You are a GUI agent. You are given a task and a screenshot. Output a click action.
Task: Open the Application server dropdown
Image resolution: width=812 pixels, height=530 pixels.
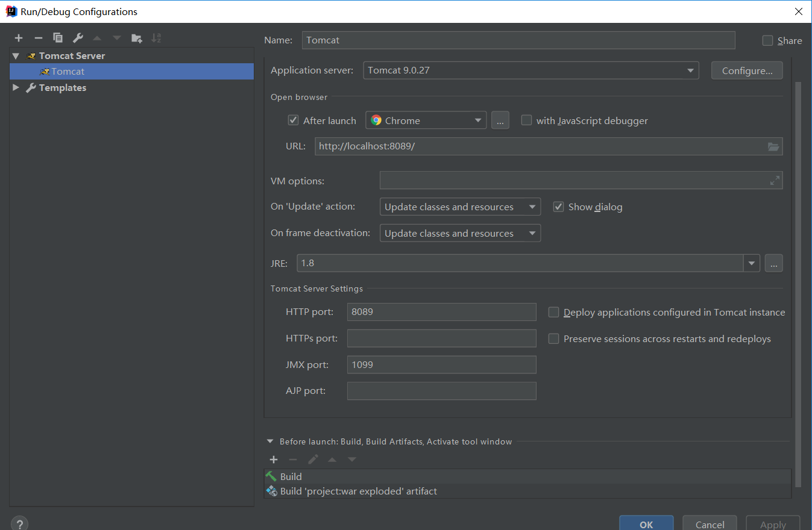pyautogui.click(x=531, y=70)
